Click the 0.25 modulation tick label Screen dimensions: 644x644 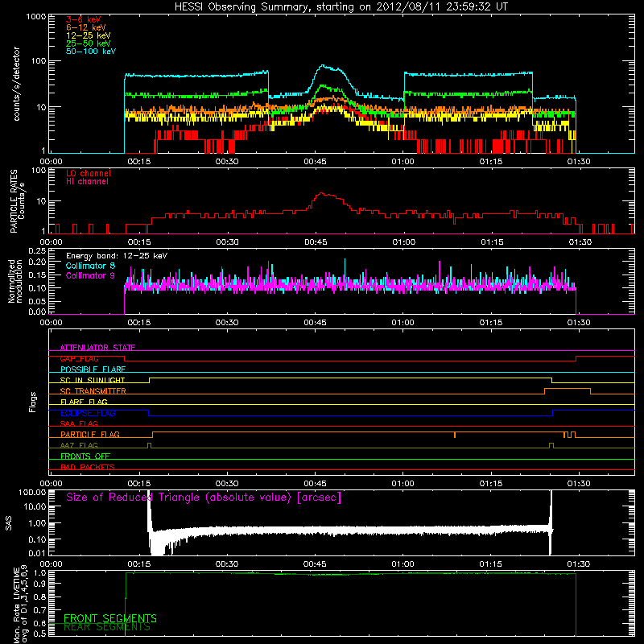[37, 251]
